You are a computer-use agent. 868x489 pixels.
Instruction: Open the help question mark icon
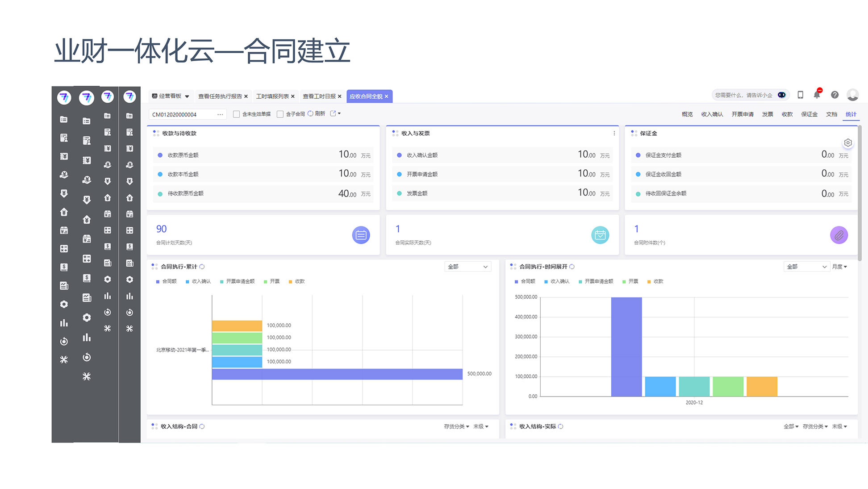pyautogui.click(x=835, y=95)
